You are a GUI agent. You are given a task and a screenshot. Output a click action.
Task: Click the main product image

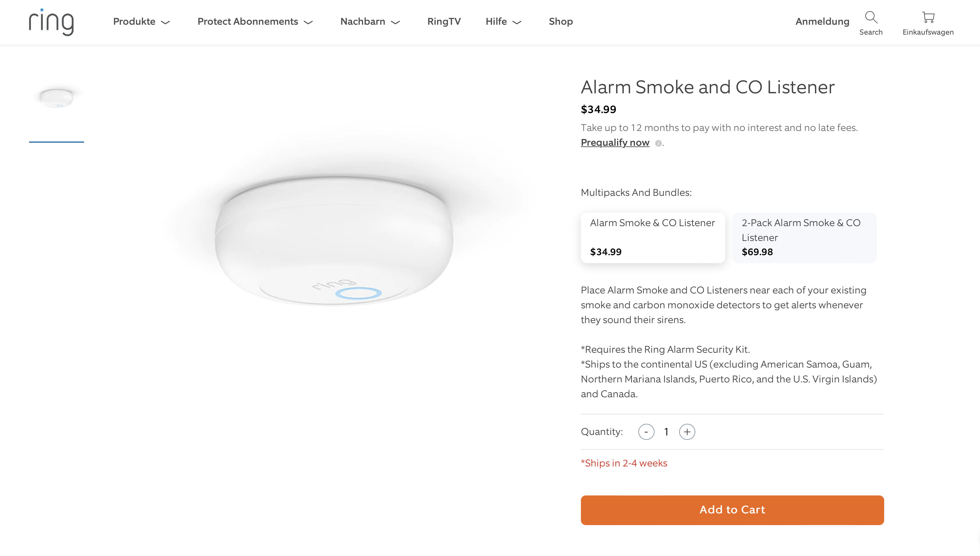pyautogui.click(x=334, y=241)
